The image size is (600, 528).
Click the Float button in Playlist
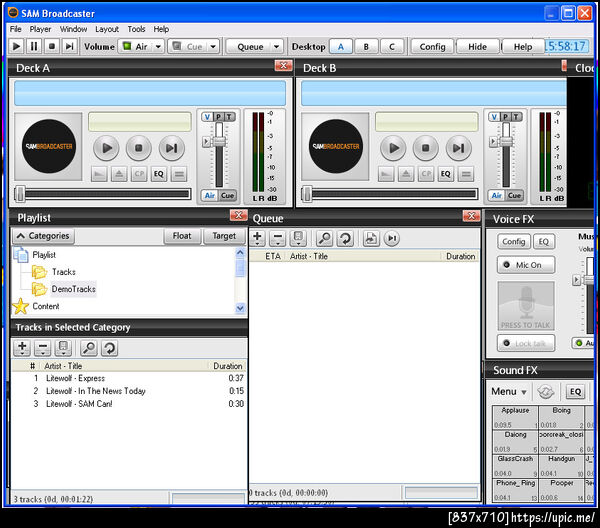click(x=182, y=236)
